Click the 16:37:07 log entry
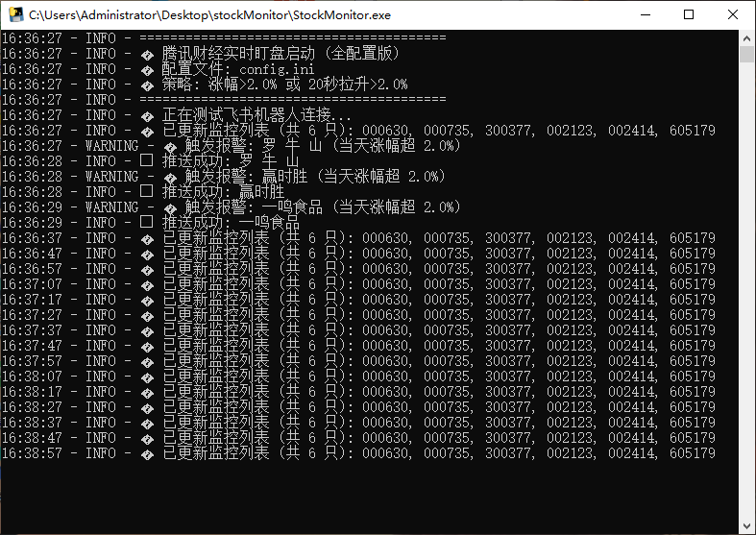Image resolution: width=756 pixels, height=535 pixels. point(358,285)
